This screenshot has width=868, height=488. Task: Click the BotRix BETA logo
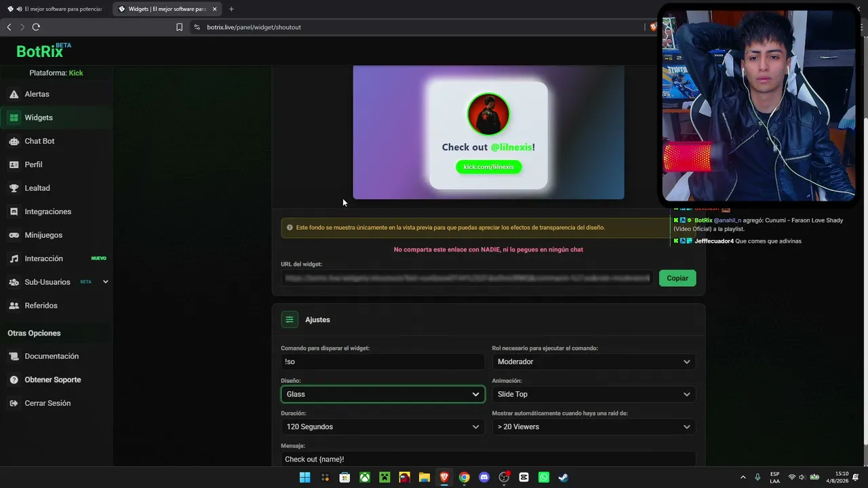pos(43,51)
